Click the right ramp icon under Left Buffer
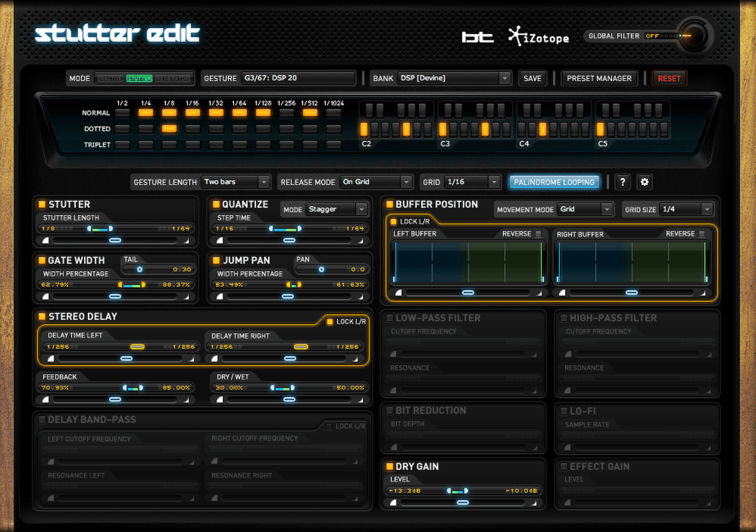The width and height of the screenshot is (756, 532). point(539,293)
